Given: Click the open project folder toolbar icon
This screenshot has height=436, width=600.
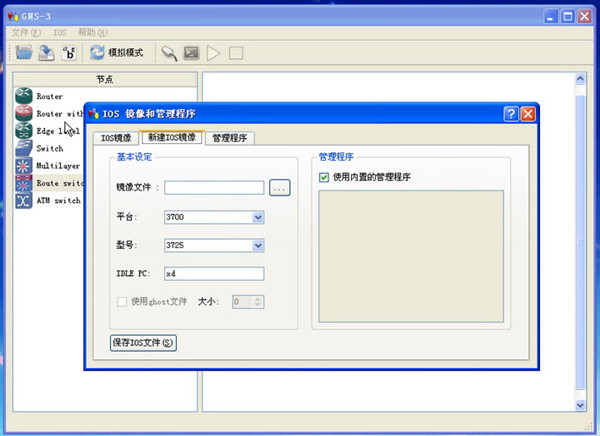Looking at the screenshot, I should [x=24, y=52].
